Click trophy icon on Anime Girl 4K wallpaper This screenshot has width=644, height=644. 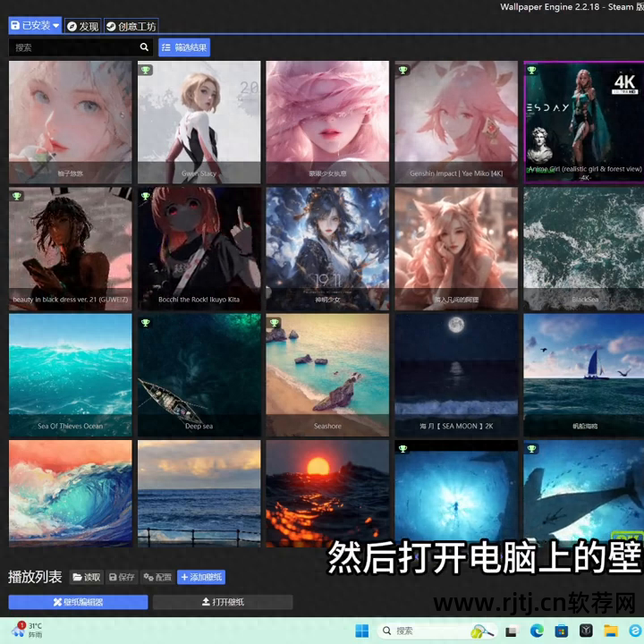[x=532, y=70]
